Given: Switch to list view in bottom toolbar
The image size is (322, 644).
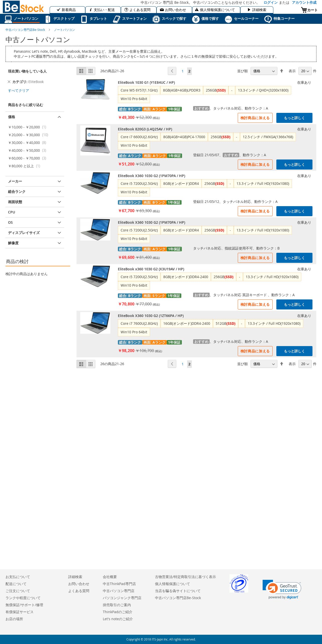Looking at the screenshot, I should click(x=81, y=364).
